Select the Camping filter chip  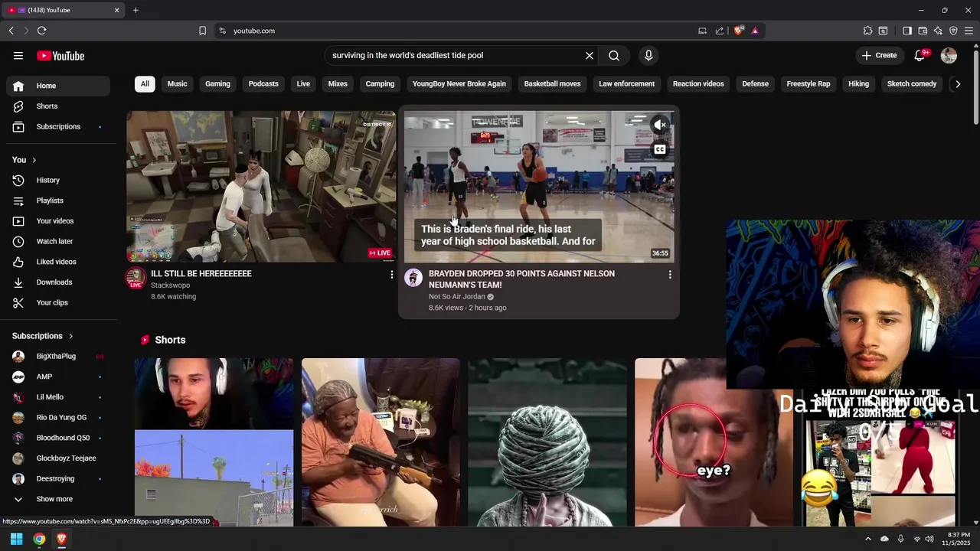click(x=380, y=84)
